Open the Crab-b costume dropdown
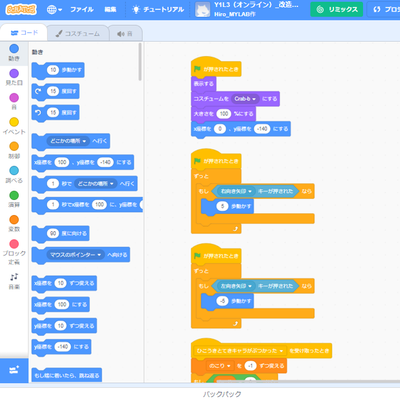Image resolution: width=400 pixels, height=400 pixels. click(245, 99)
